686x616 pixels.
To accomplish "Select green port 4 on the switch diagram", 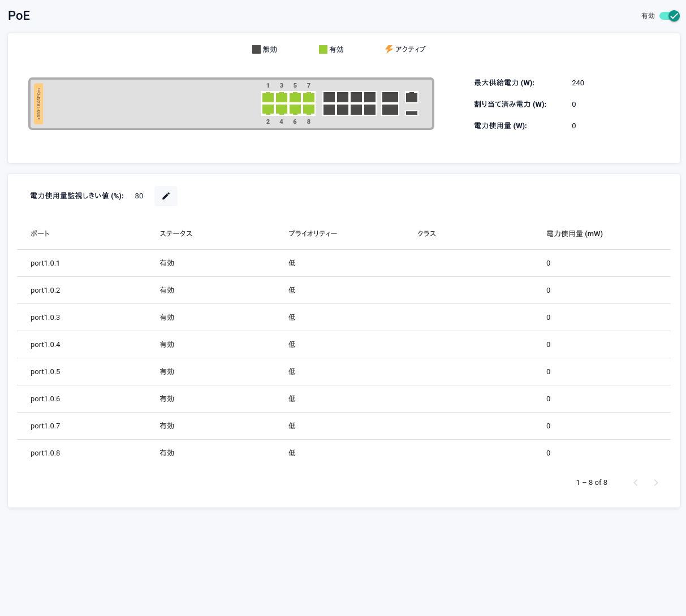I will tap(282, 110).
